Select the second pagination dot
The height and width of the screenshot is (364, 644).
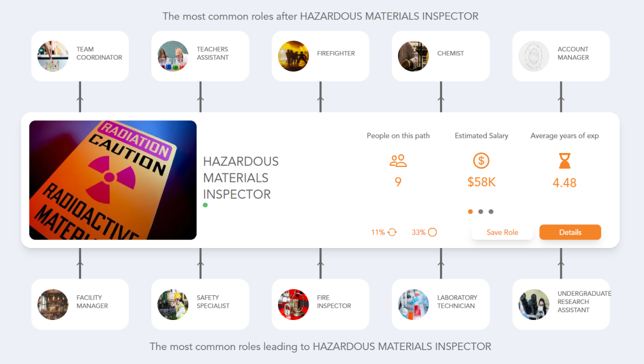tap(480, 212)
